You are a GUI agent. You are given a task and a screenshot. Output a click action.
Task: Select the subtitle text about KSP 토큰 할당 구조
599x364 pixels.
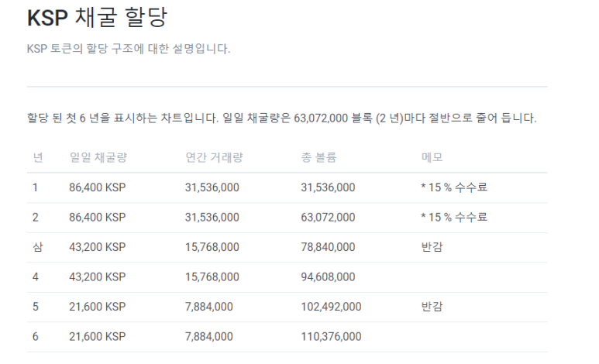tap(129, 49)
